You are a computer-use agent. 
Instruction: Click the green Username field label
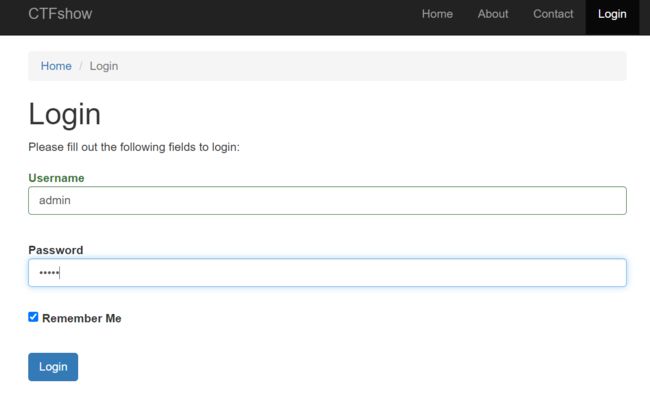(56, 178)
